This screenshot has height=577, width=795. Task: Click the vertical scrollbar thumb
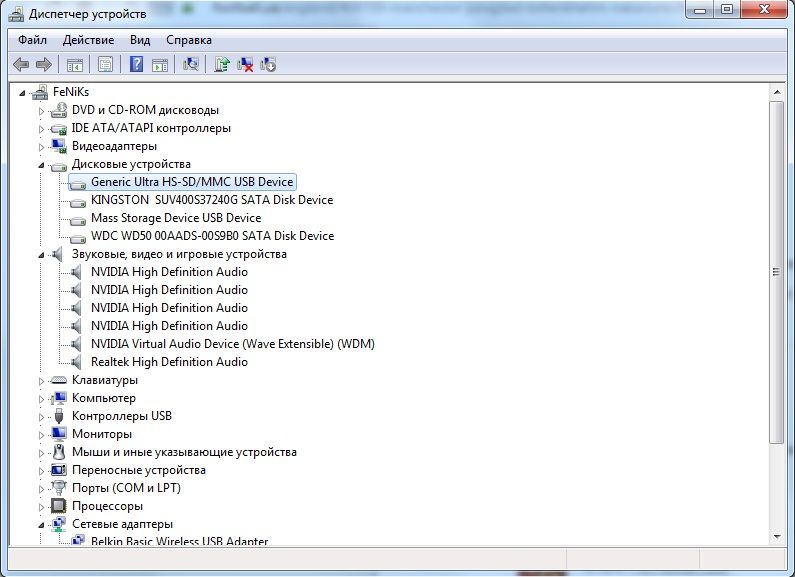pos(777,272)
